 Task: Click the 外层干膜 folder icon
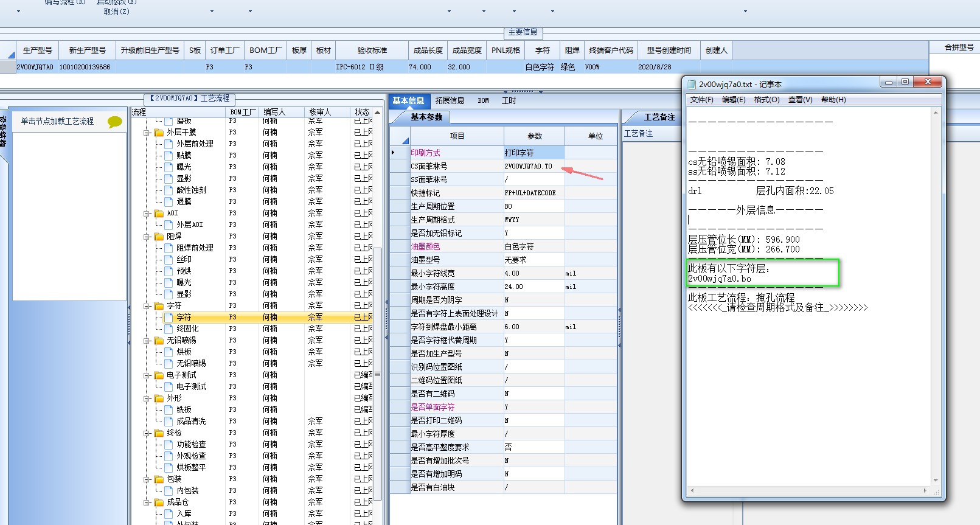[x=159, y=132]
